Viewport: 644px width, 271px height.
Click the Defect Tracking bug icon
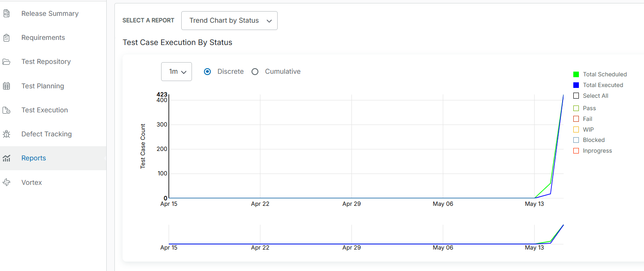click(x=6, y=134)
